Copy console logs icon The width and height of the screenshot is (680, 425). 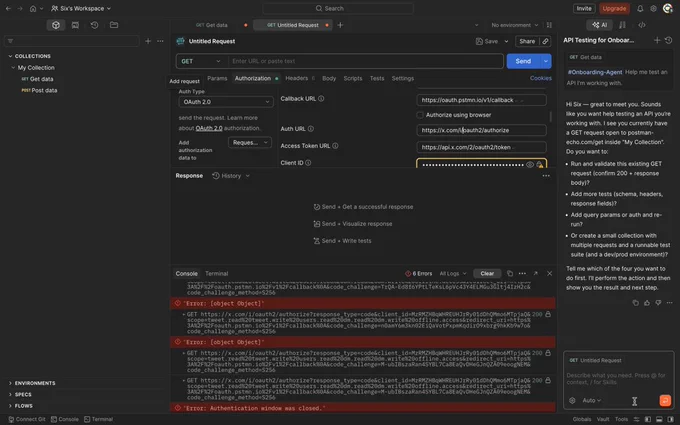510,274
